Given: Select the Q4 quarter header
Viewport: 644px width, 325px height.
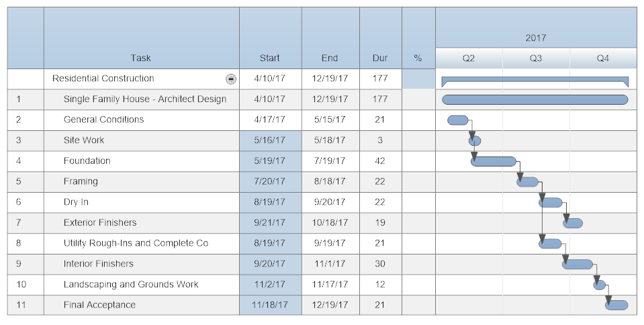Looking at the screenshot, I should 602,58.
